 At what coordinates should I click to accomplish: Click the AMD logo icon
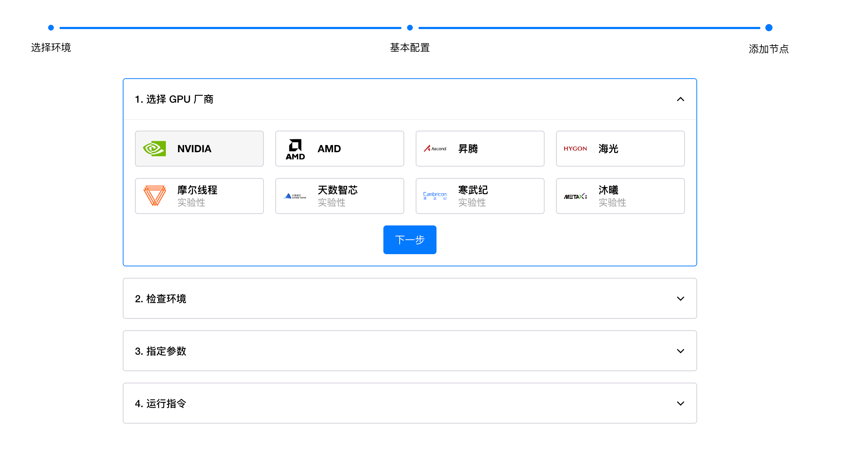[295, 149]
